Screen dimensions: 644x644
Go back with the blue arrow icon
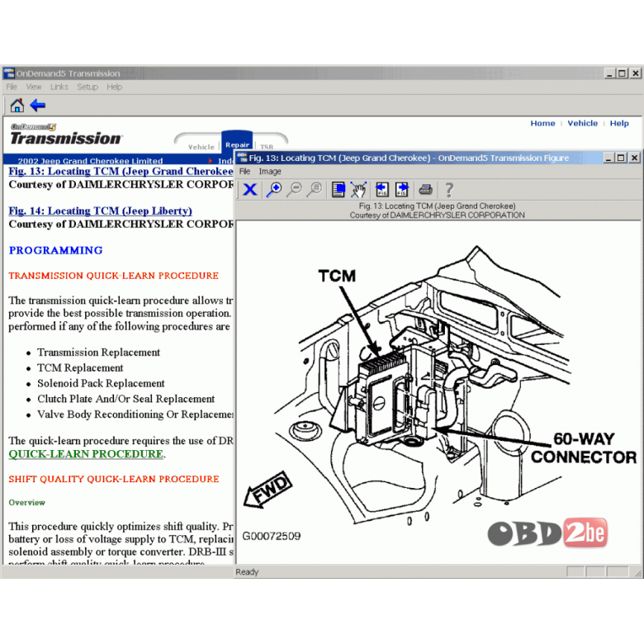pyautogui.click(x=37, y=106)
